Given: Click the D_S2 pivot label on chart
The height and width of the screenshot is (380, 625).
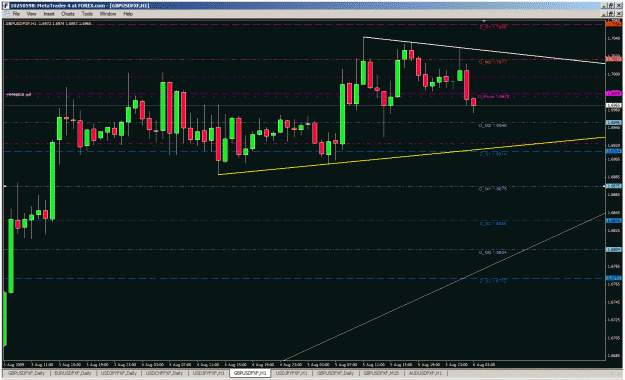Looking at the screenshot, I should pos(493,224).
